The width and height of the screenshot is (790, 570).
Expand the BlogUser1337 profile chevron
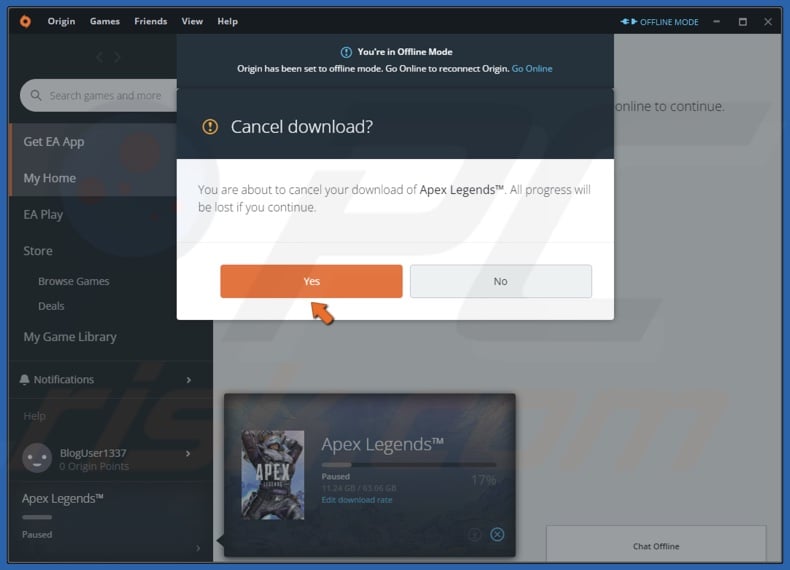click(188, 454)
